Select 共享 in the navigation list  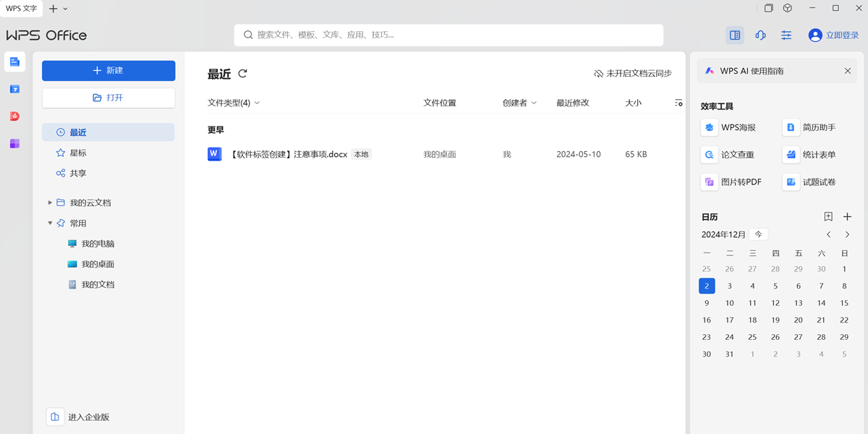108,173
